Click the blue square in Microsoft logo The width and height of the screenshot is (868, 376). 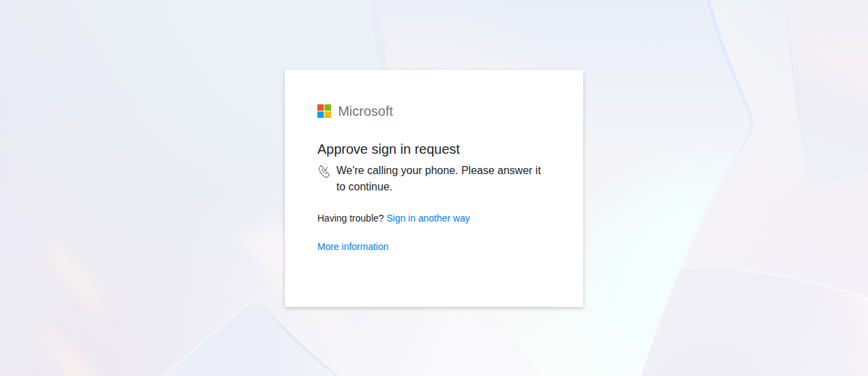pos(321,114)
